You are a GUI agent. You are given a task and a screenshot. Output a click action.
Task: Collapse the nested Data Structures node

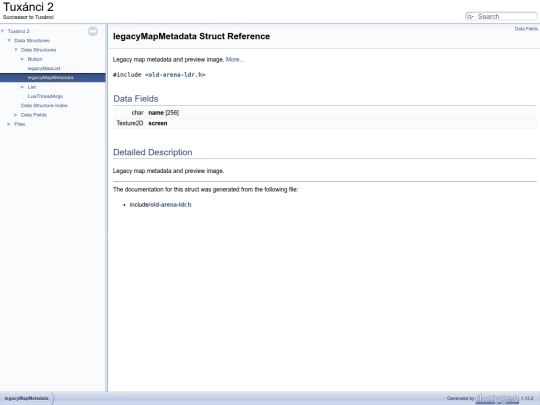click(x=16, y=50)
